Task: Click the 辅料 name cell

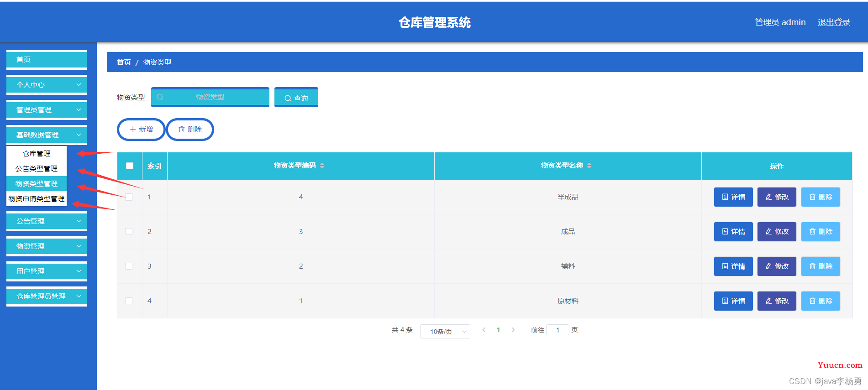Action: point(568,266)
